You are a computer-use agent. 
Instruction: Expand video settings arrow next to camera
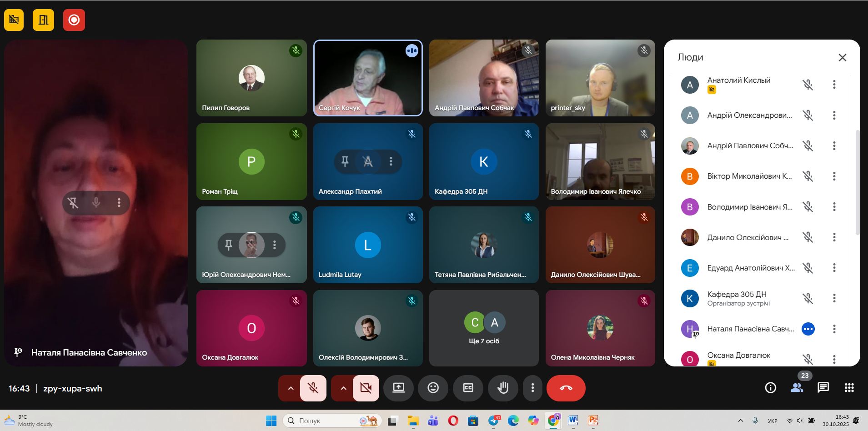343,388
